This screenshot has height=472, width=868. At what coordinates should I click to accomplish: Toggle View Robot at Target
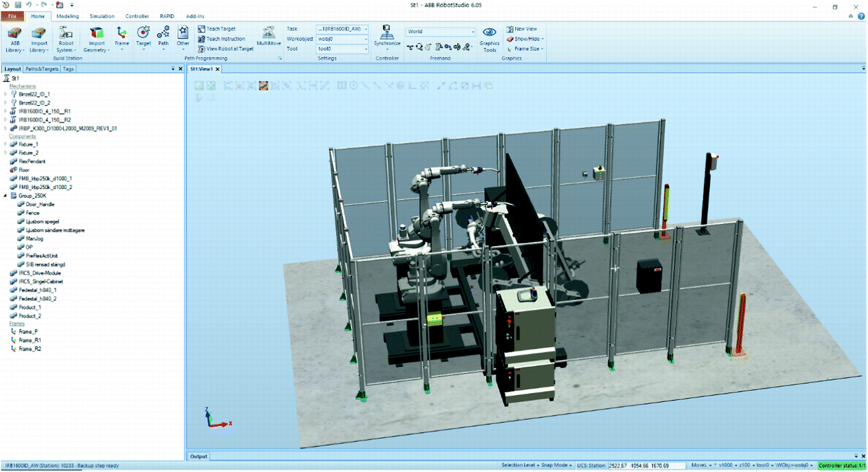coord(226,49)
